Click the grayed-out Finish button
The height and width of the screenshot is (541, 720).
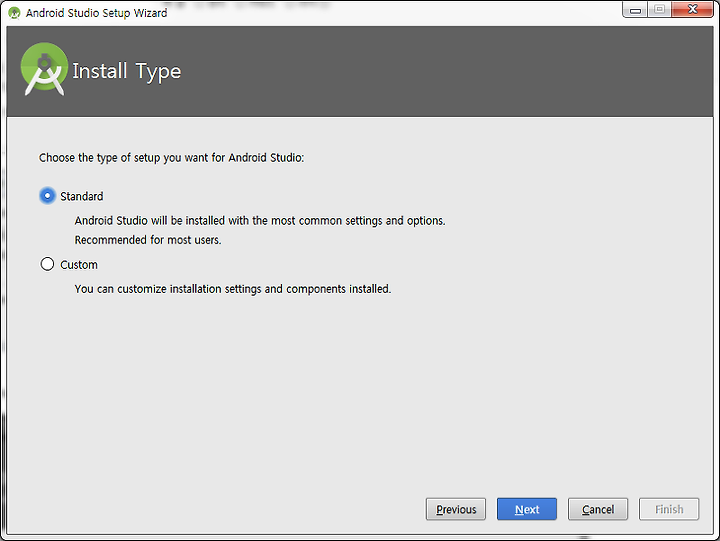pyautogui.click(x=669, y=509)
